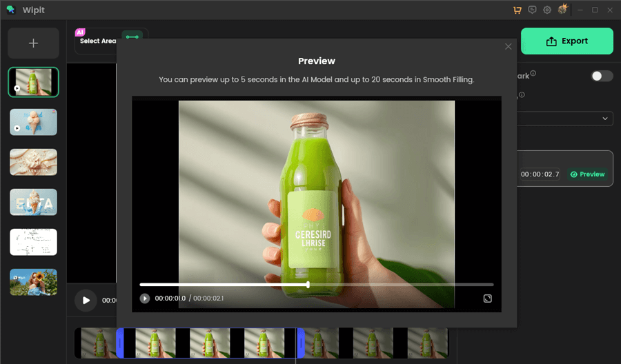Click the green Preview button
This screenshot has width=621, height=364.
pyautogui.click(x=588, y=174)
